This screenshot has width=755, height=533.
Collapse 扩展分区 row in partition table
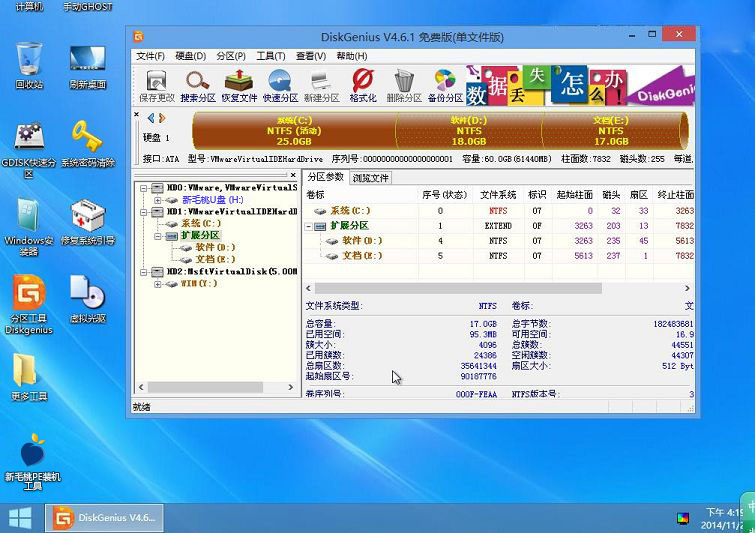click(x=308, y=226)
